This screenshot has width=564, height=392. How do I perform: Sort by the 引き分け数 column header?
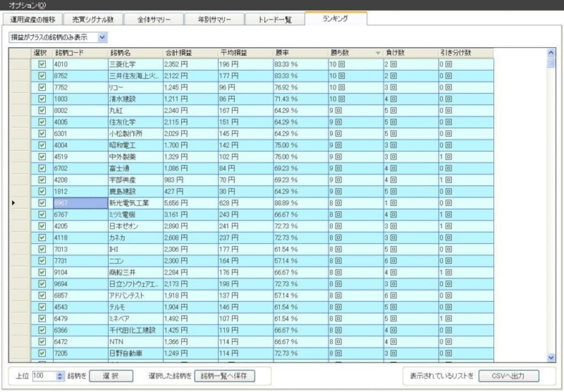click(x=466, y=53)
